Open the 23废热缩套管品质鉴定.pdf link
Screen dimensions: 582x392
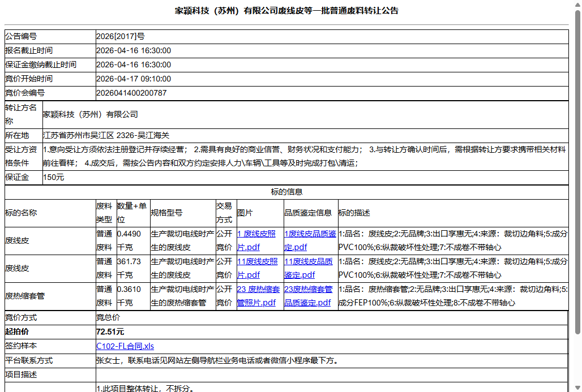[309, 296]
